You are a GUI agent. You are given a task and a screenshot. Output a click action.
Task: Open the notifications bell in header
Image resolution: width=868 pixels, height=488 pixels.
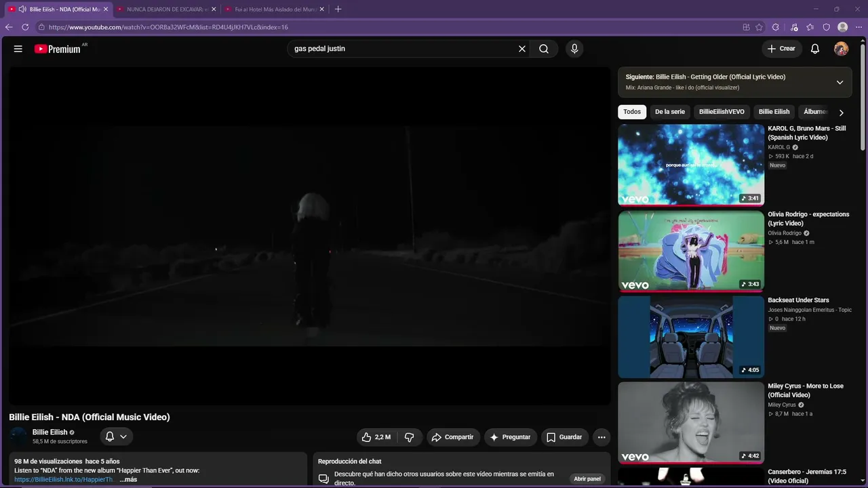815,49
